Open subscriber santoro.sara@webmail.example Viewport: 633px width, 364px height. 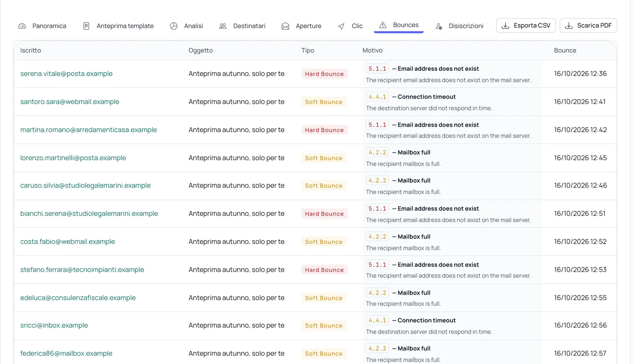coord(70,102)
